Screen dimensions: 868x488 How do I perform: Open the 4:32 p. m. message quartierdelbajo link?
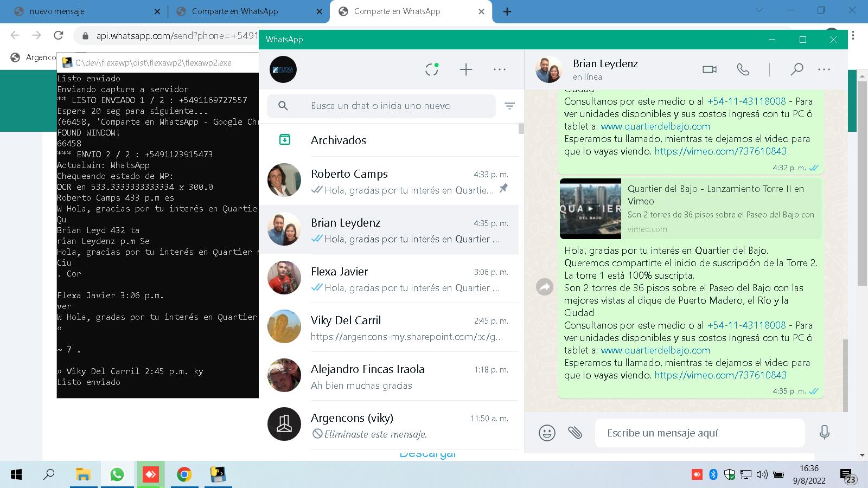tap(655, 126)
